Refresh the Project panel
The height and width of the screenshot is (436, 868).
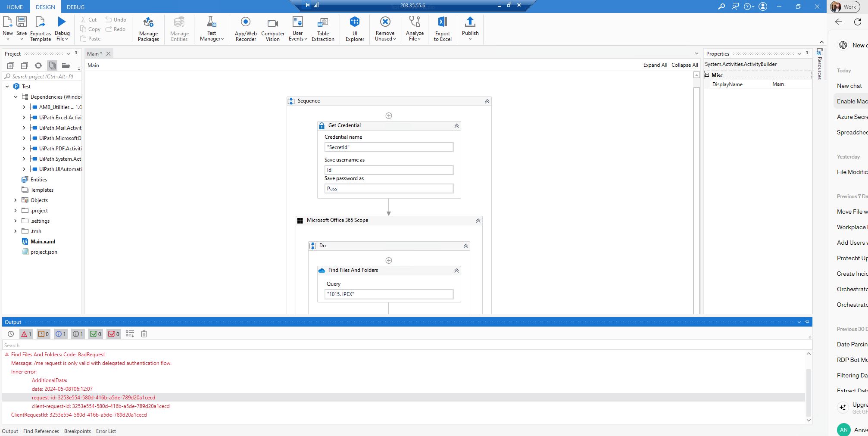point(38,65)
